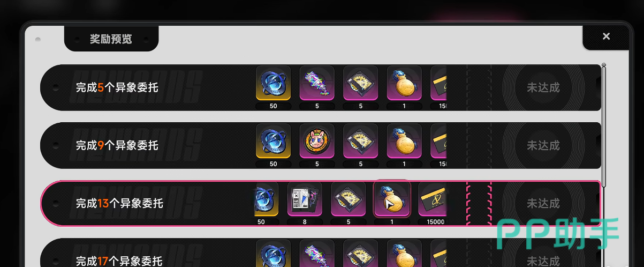Open the 奖励预览 tab header
The width and height of the screenshot is (644, 267).
click(111, 39)
